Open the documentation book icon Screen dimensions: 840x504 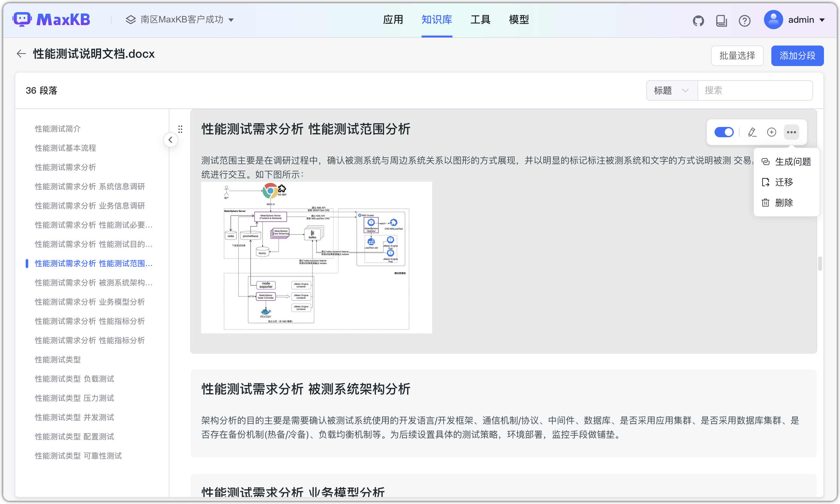point(721,21)
